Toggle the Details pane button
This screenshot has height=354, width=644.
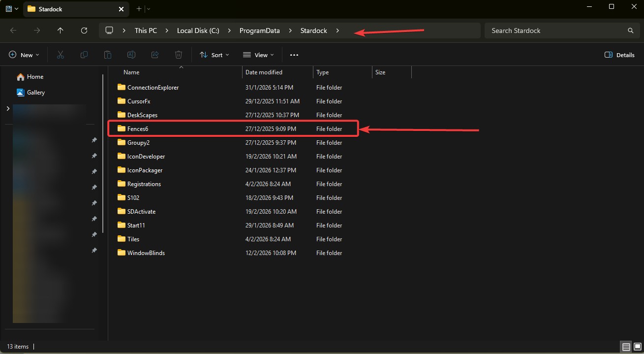point(619,55)
